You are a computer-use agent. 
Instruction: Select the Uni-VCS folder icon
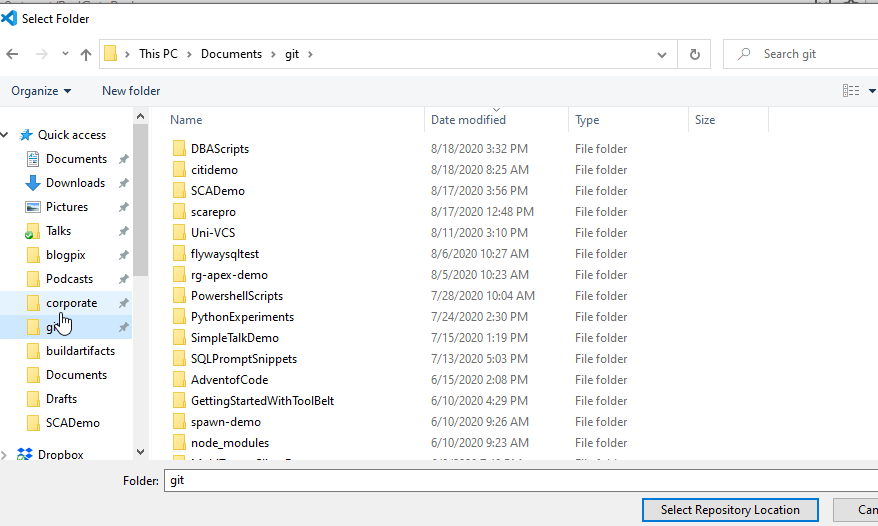[179, 232]
